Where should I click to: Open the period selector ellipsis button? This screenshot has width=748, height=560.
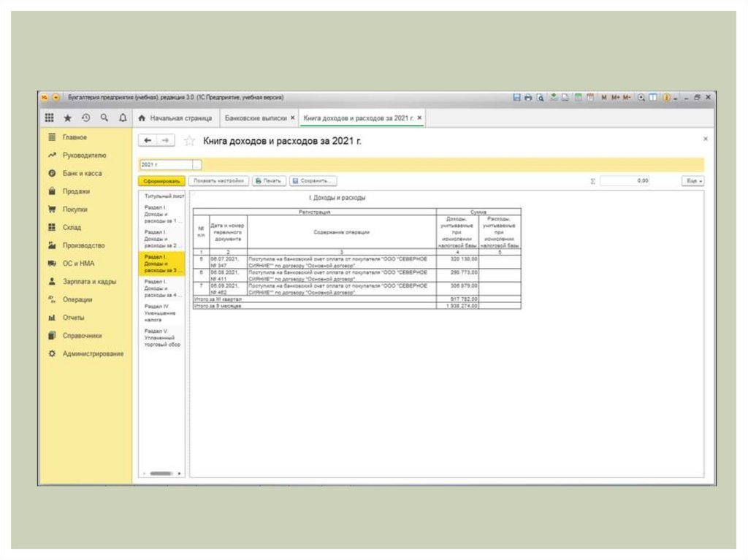pyautogui.click(x=196, y=165)
